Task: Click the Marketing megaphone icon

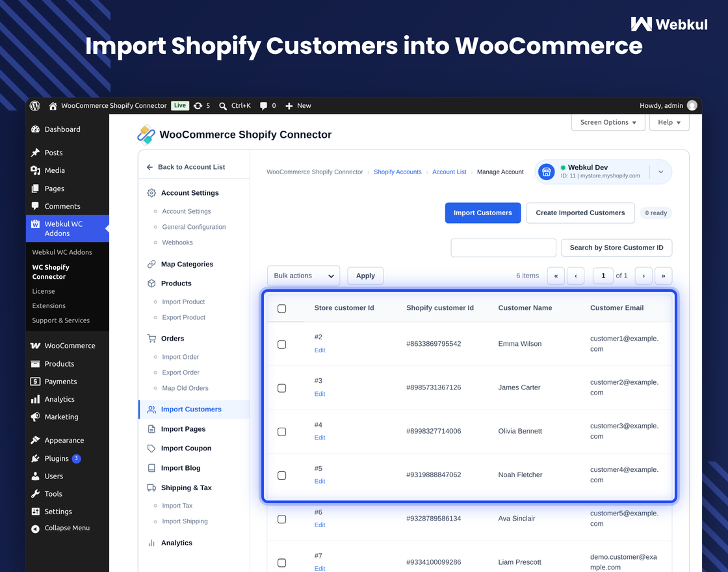Action: point(35,417)
